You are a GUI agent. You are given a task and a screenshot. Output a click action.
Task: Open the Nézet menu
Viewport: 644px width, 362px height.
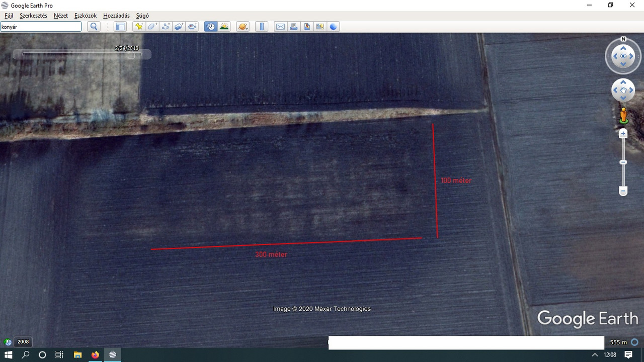[61, 16]
